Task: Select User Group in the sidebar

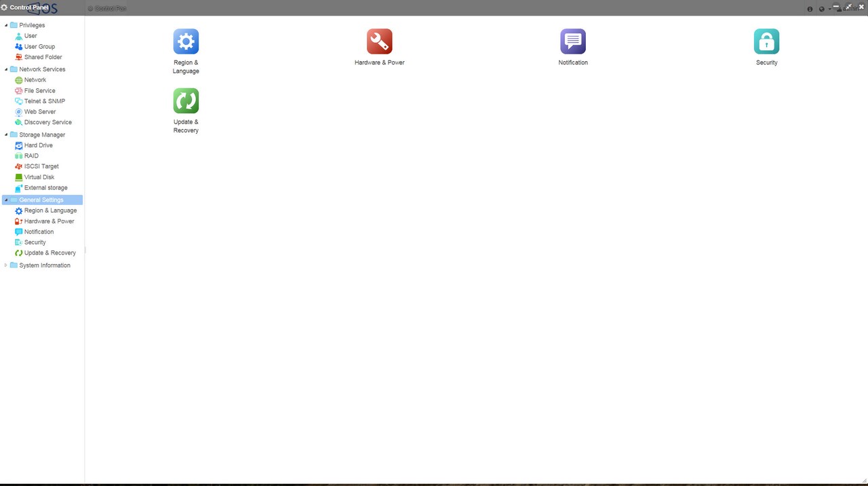Action: tap(39, 47)
